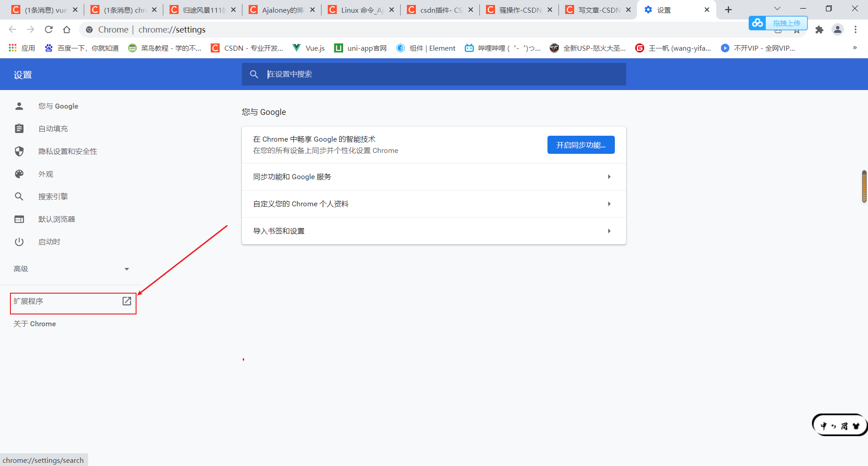The image size is (868, 466).
Task: Switch to the Linux 命令 tab
Action: tap(360, 10)
